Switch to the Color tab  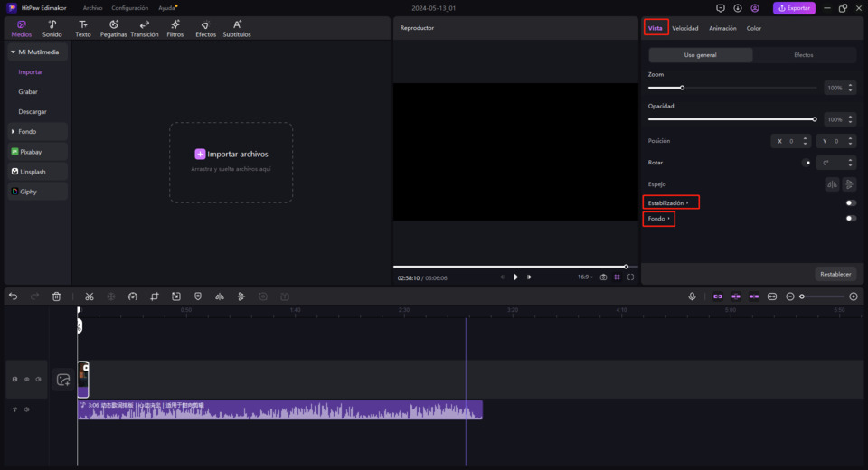753,28
